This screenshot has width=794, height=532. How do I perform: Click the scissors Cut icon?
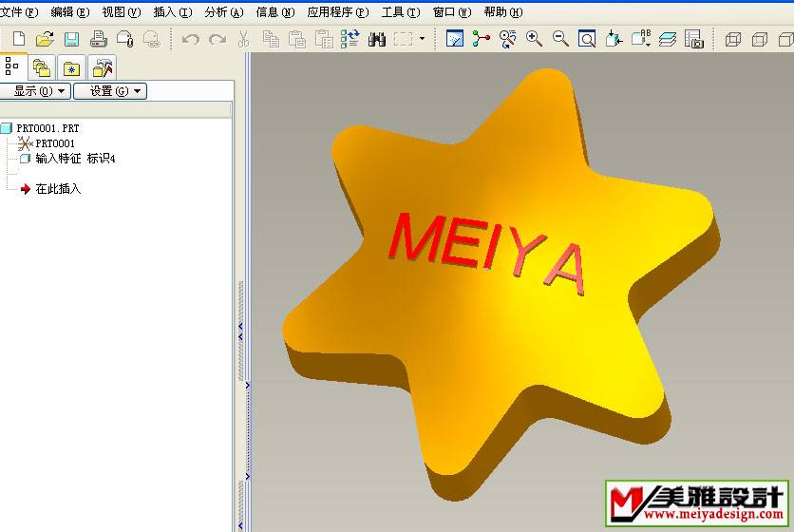tap(243, 39)
